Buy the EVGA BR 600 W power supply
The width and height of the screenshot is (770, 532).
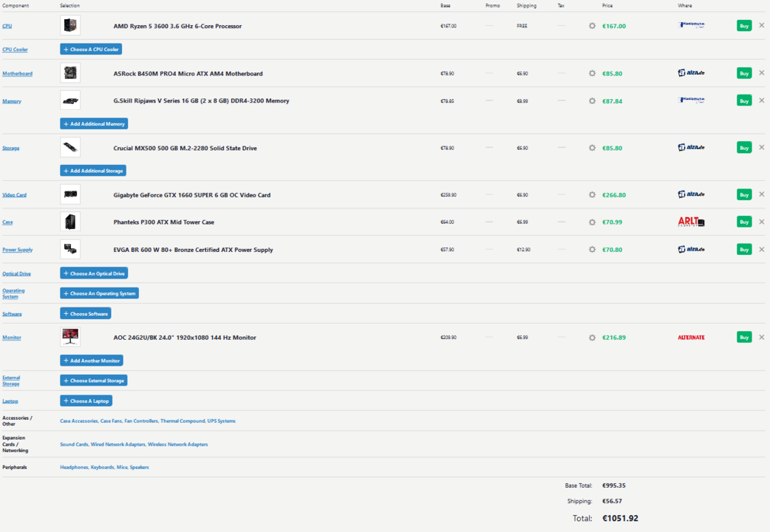point(744,249)
